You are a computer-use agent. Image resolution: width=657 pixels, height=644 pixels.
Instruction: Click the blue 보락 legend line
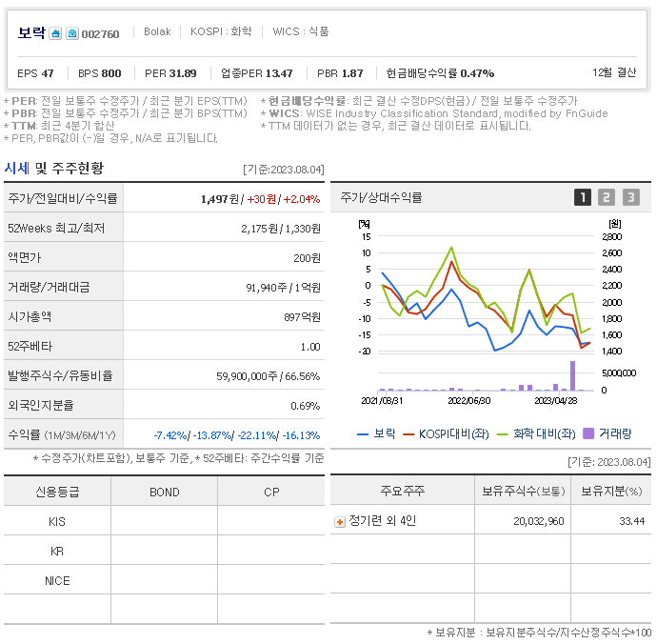363,434
